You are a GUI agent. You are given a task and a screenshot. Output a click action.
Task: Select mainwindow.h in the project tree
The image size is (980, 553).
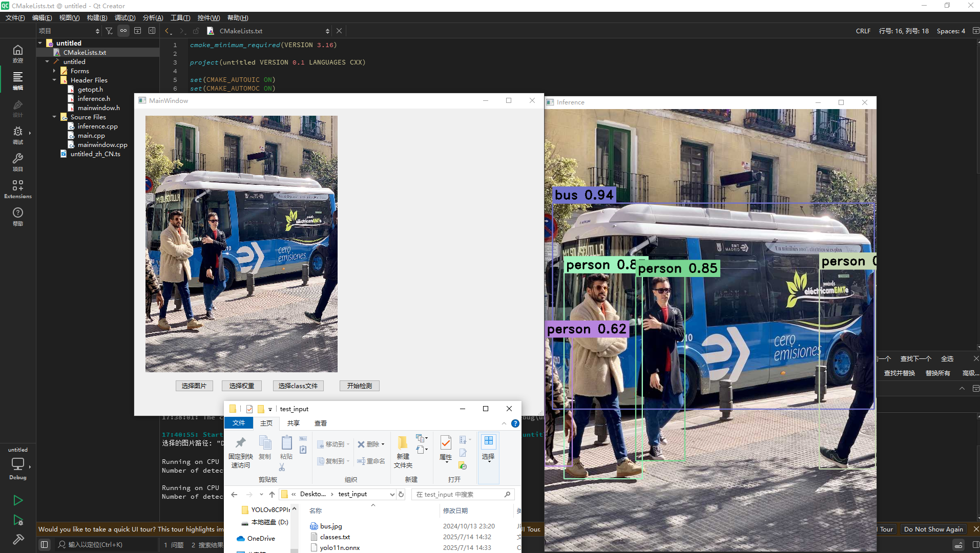click(98, 108)
